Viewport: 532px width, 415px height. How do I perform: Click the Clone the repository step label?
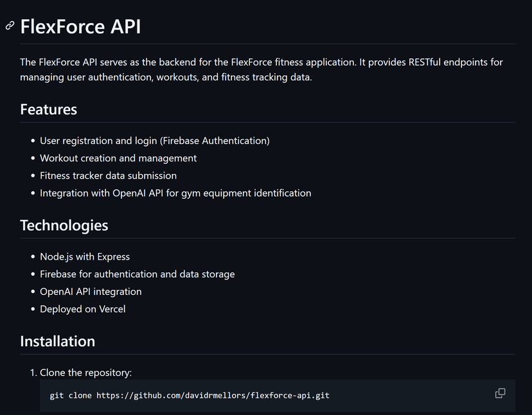tap(85, 372)
